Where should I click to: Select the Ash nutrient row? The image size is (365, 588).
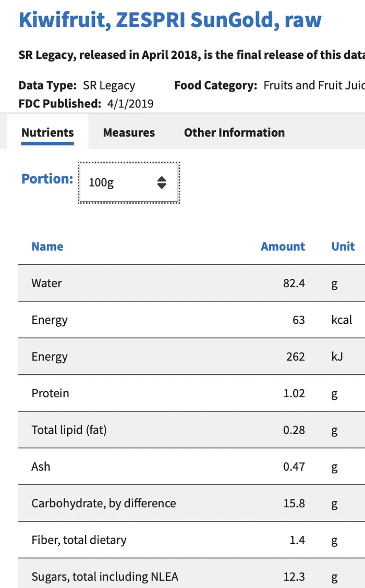click(41, 467)
